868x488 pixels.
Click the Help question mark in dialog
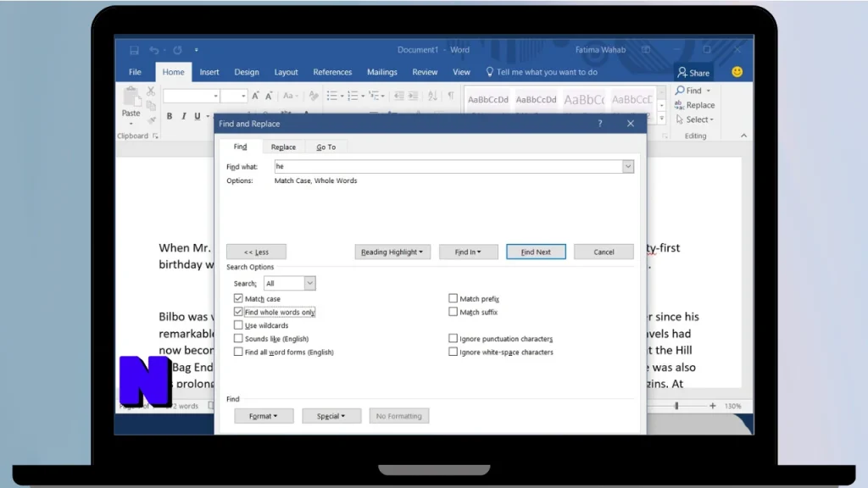(x=600, y=124)
